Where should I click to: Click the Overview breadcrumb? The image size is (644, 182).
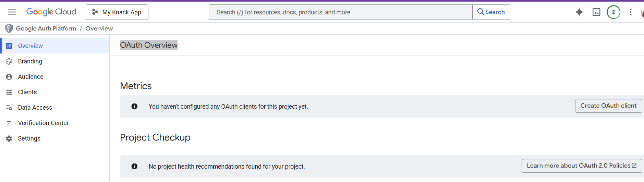click(99, 28)
